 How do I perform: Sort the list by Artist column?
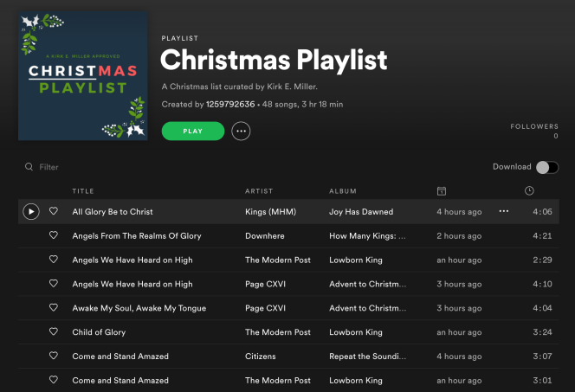click(x=259, y=191)
